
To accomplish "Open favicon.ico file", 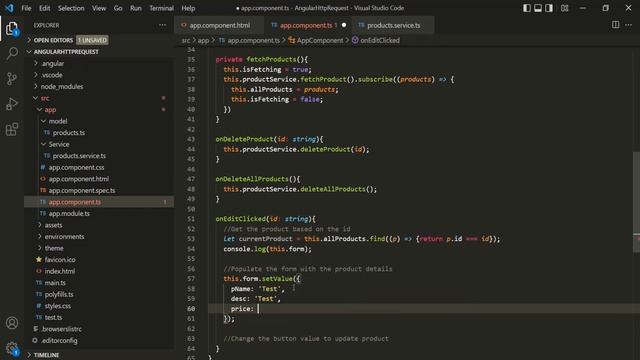I will pos(99,260).
